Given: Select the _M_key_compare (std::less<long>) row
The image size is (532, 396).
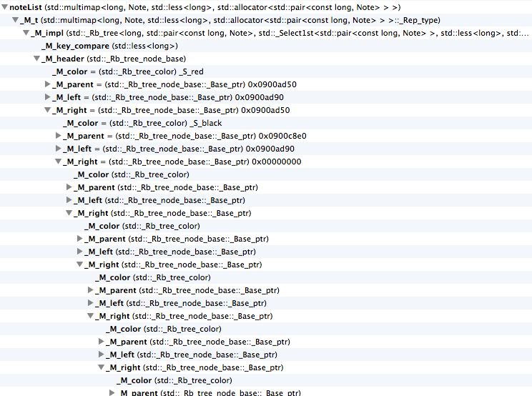Looking at the screenshot, I should [266, 46].
